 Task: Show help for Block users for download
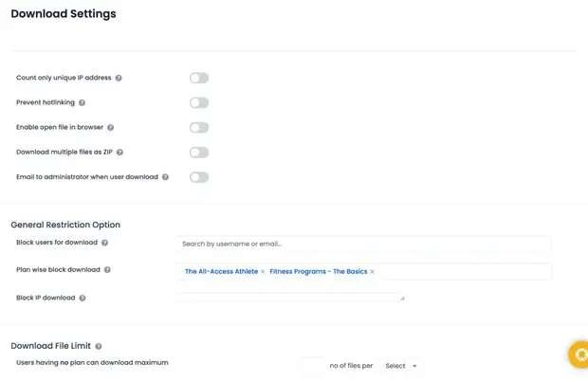coord(104,243)
